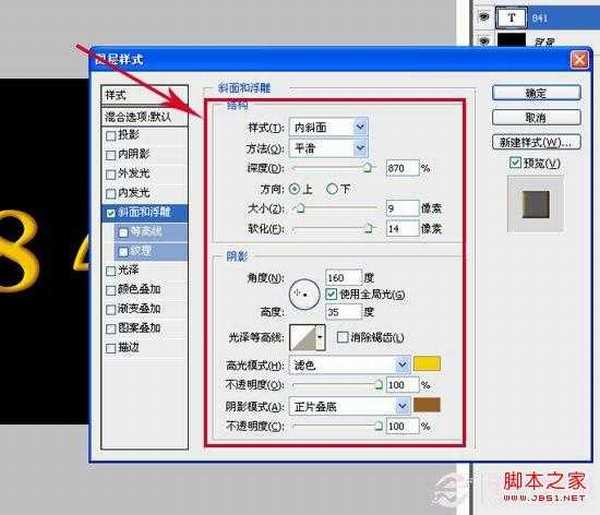Click the yellow highlight color swatch
This screenshot has width=600, height=515.
[x=428, y=365]
